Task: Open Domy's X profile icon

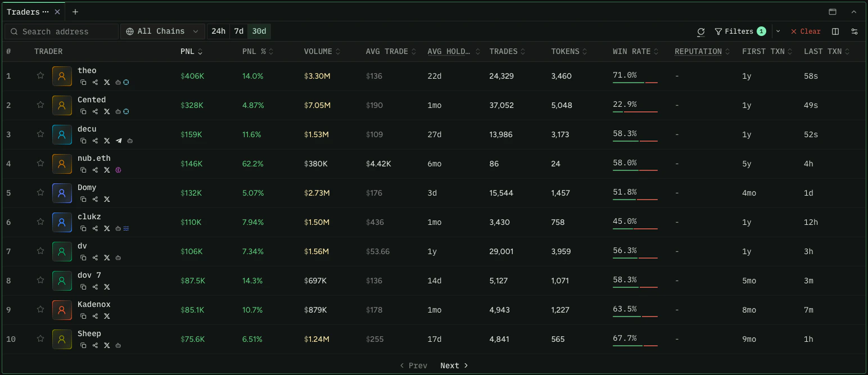Action: tap(107, 199)
